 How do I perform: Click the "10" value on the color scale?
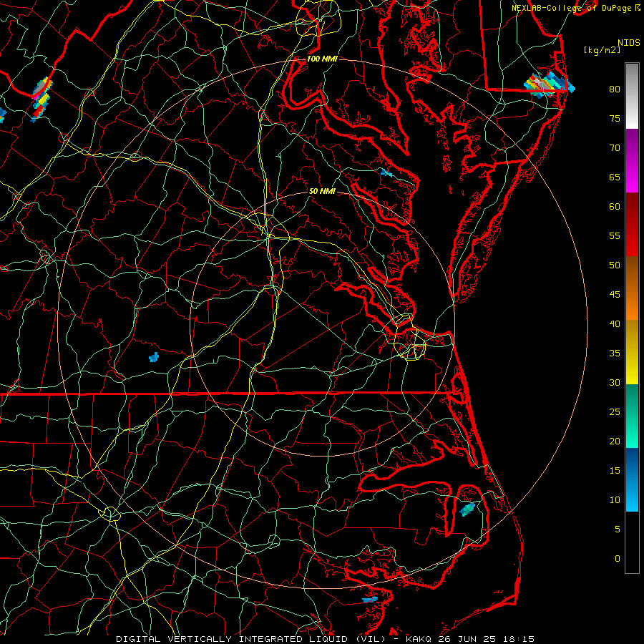click(615, 500)
